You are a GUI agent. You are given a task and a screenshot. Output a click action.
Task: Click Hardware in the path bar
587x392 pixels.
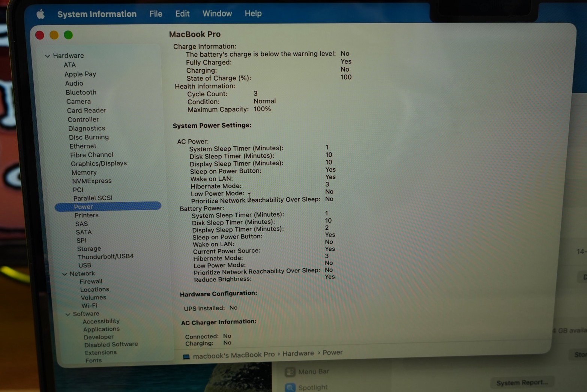[x=298, y=353]
